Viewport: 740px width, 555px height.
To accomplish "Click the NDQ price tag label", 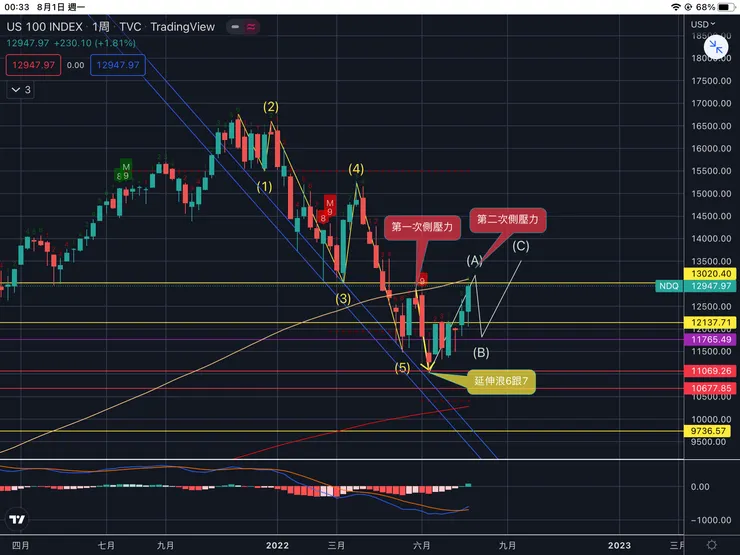I will tap(669, 286).
